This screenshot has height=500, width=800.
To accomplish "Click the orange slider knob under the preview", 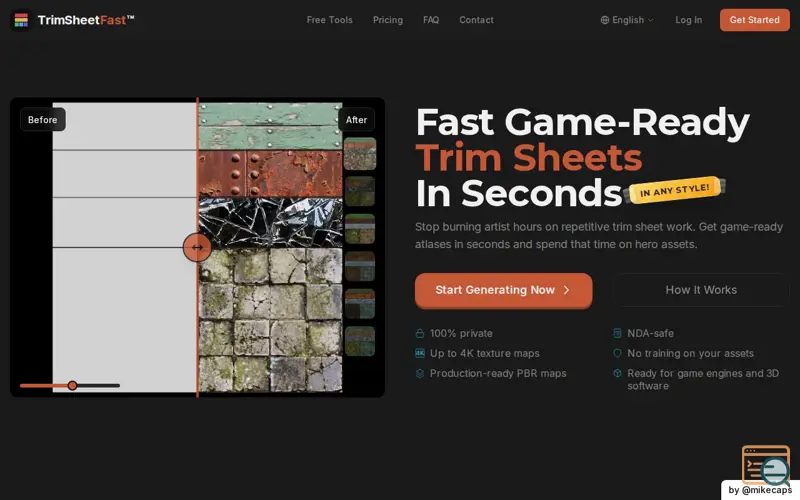I will pos(72,385).
